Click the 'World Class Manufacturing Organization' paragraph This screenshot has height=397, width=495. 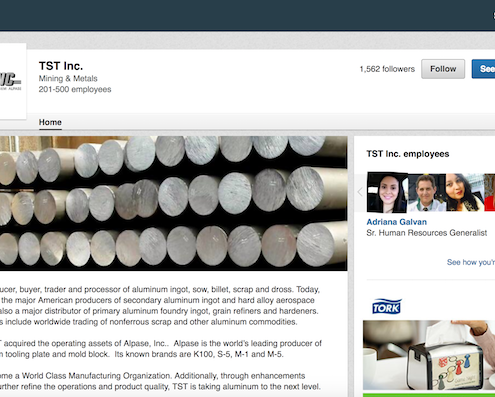pos(160,381)
